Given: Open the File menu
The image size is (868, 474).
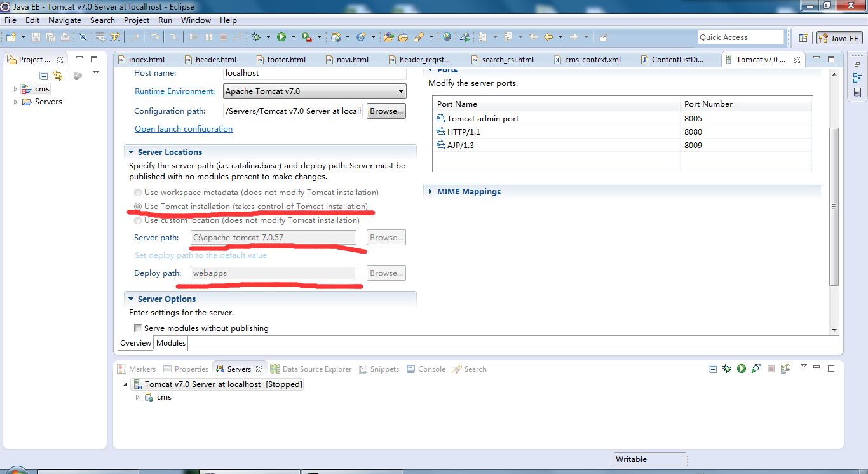Looking at the screenshot, I should pos(10,20).
